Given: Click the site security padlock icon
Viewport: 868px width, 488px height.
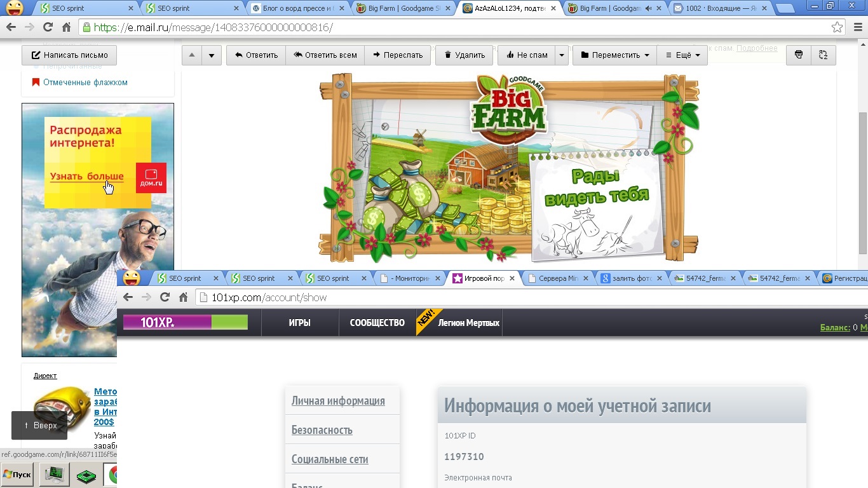Looking at the screenshot, I should click(x=86, y=27).
